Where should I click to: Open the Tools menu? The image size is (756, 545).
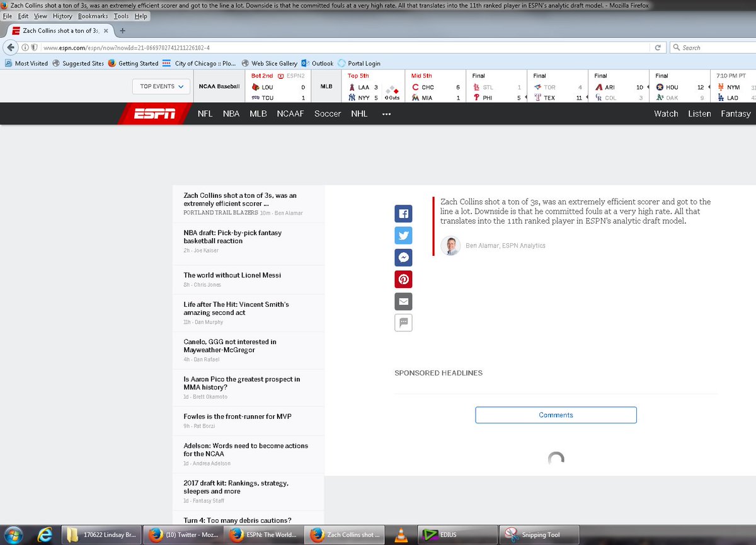click(x=122, y=16)
